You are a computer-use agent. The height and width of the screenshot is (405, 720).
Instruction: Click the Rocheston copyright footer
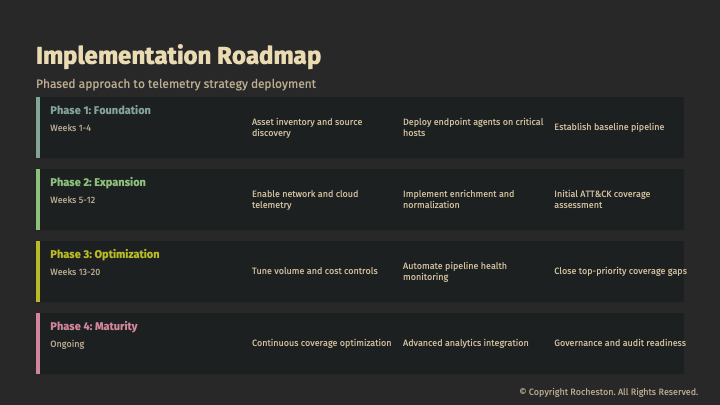click(608, 392)
